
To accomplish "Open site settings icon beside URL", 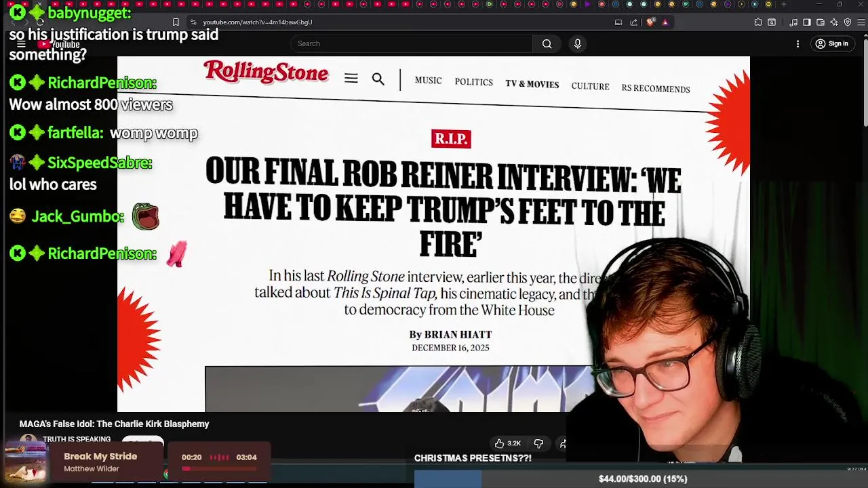I will click(x=193, y=22).
